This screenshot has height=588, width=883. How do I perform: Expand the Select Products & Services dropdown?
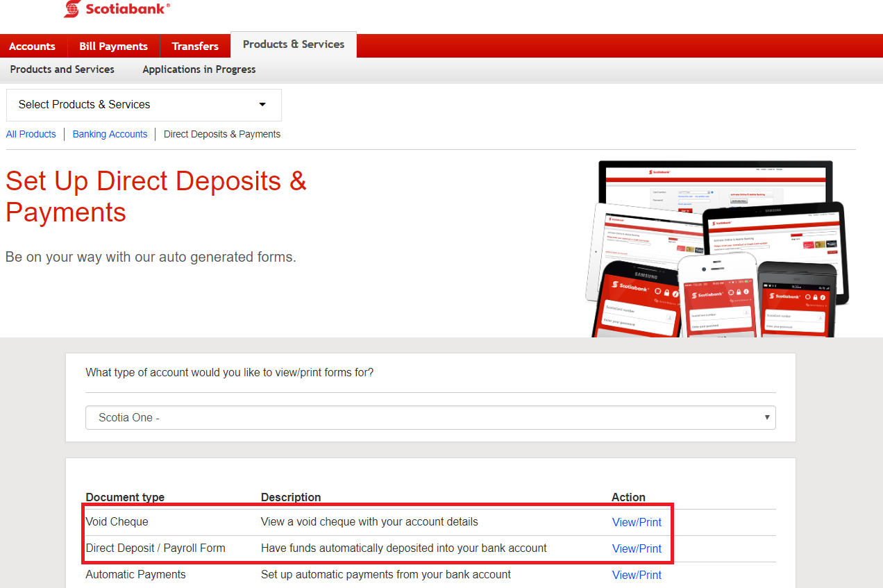(x=144, y=105)
